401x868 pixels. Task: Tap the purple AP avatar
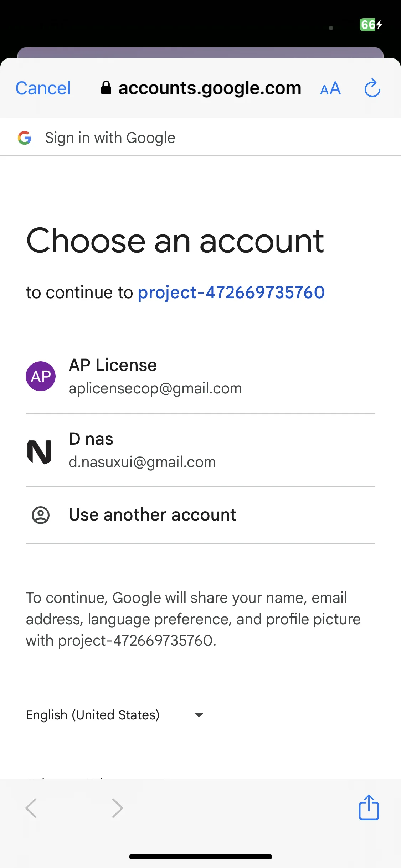click(41, 376)
